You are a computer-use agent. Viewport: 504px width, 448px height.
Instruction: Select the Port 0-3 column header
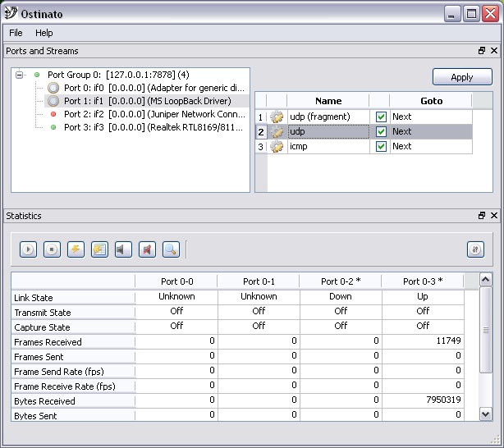[422, 281]
